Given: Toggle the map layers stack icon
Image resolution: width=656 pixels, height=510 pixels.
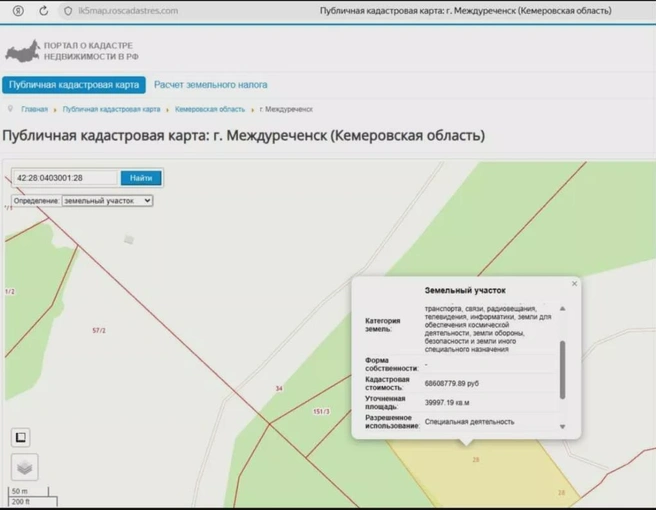Looking at the screenshot, I should pos(25,467).
